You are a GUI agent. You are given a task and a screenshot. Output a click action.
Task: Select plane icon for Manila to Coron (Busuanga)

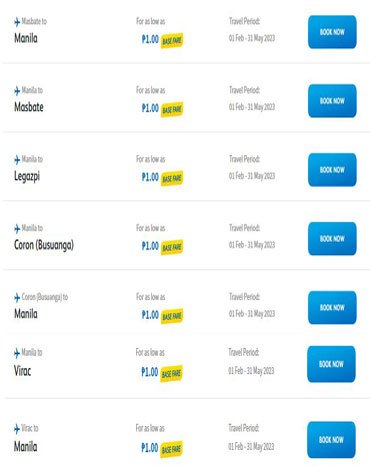click(x=17, y=229)
